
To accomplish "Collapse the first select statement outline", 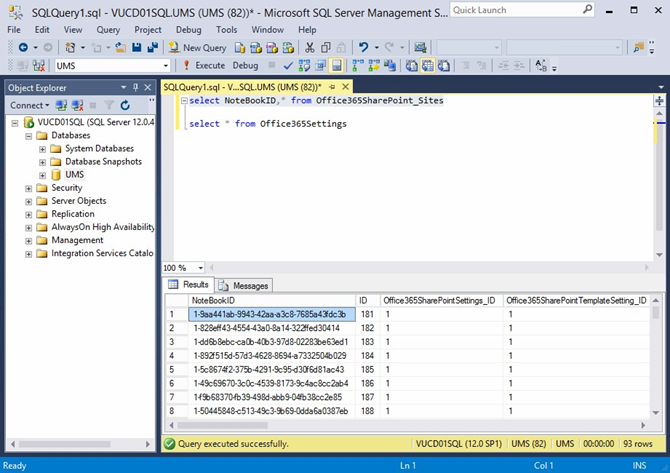I will [183, 101].
